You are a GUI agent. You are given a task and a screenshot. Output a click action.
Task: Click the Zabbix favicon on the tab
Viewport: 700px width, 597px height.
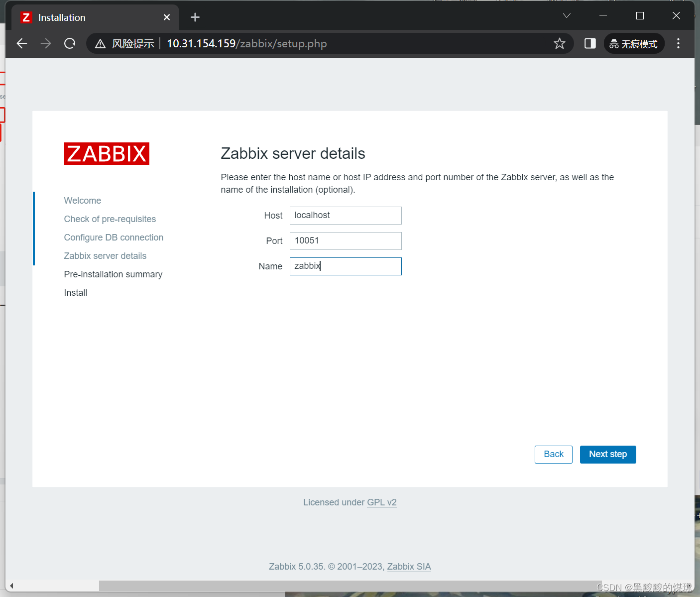pos(26,17)
